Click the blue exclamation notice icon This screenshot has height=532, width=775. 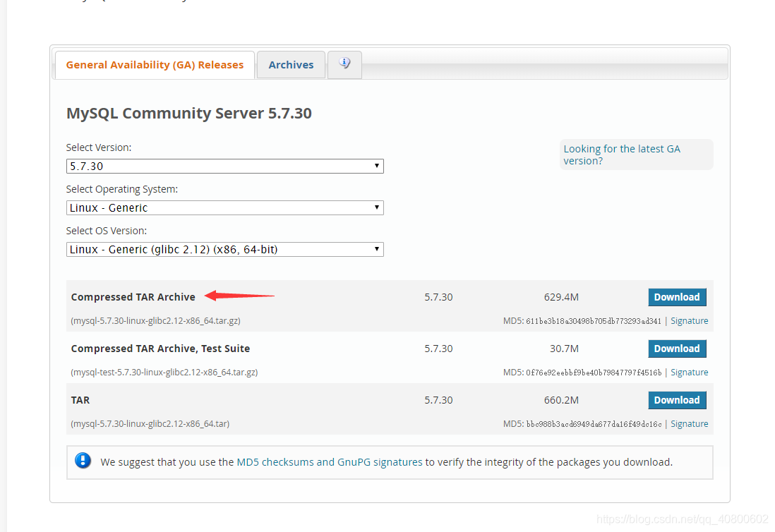(x=83, y=460)
